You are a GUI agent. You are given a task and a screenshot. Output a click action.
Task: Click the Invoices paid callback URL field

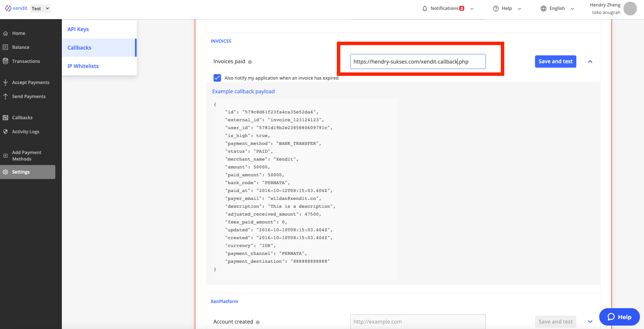(x=418, y=61)
